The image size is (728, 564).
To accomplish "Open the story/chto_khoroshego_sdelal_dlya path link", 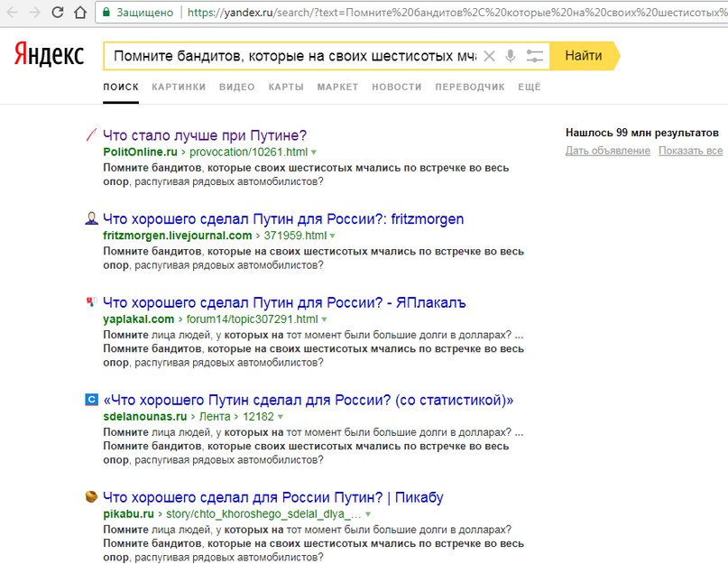I will click(263, 513).
